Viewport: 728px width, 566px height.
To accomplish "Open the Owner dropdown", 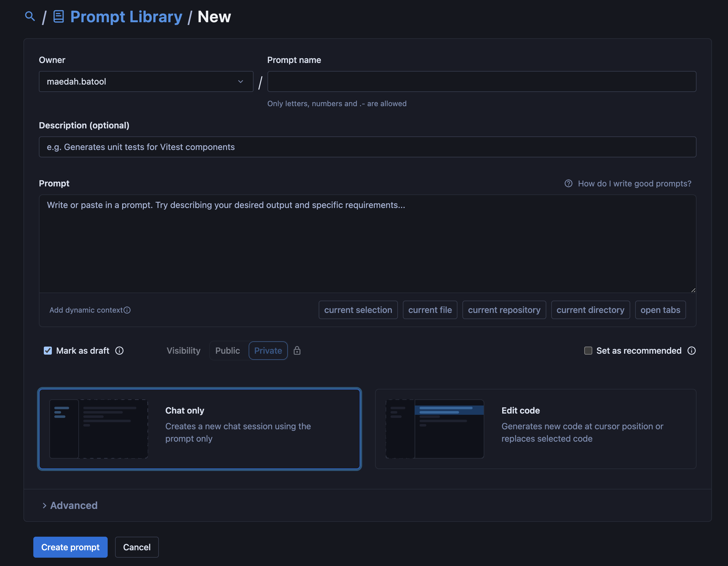I will point(146,81).
